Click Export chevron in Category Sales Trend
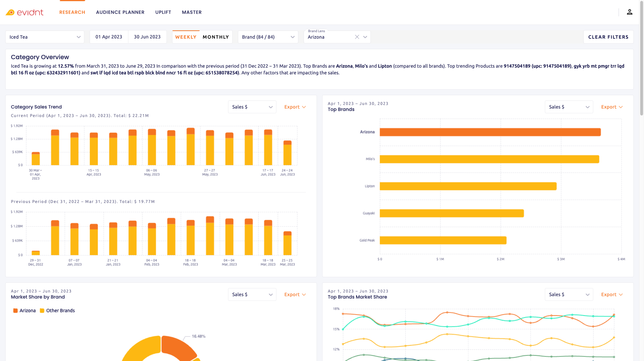This screenshot has width=644, height=361. (x=304, y=107)
